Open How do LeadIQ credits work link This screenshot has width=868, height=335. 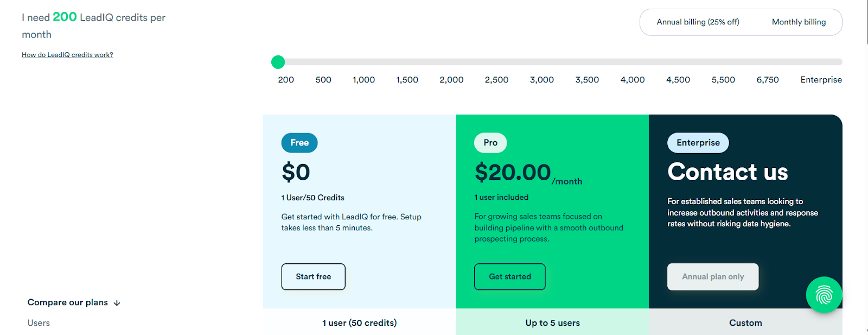[x=67, y=54]
